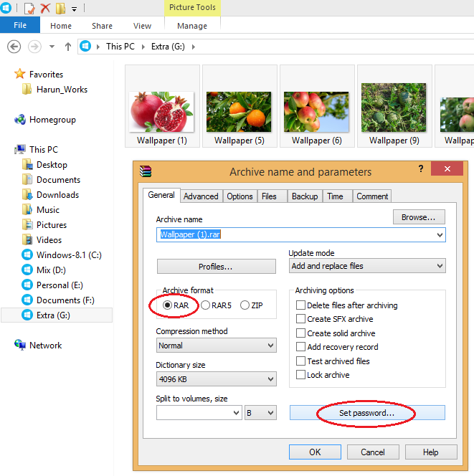Click the red Delete X icon
This screenshot has width=474, height=476.
coord(45,8)
